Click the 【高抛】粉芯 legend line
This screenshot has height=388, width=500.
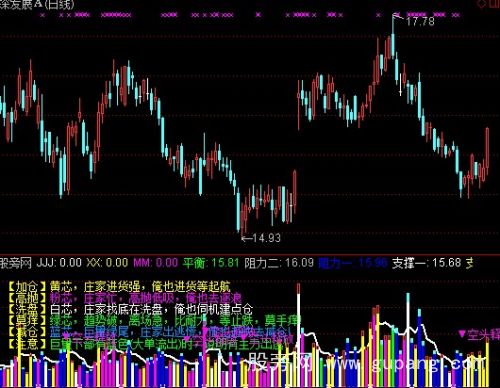[125, 298]
